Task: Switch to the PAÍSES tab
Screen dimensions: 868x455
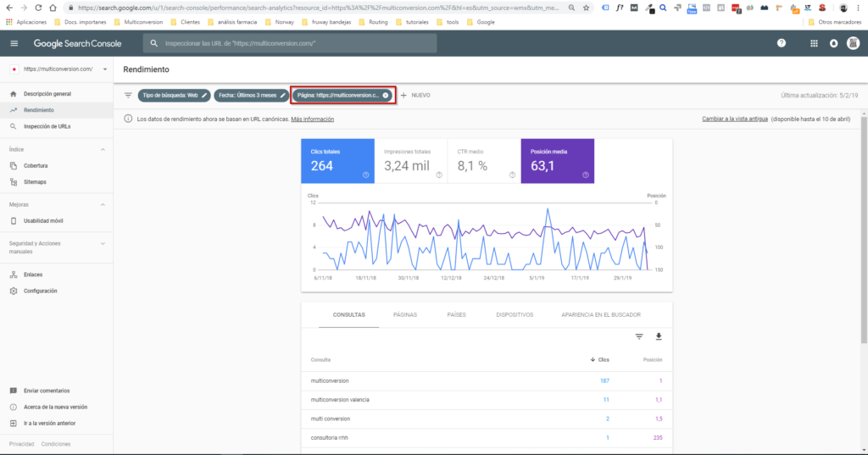Action: click(x=457, y=315)
